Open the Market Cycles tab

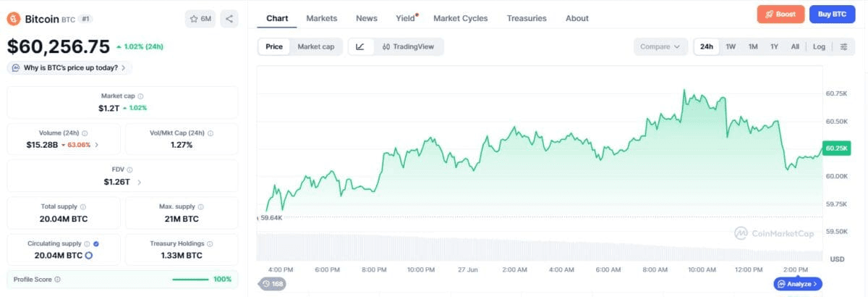tap(460, 18)
